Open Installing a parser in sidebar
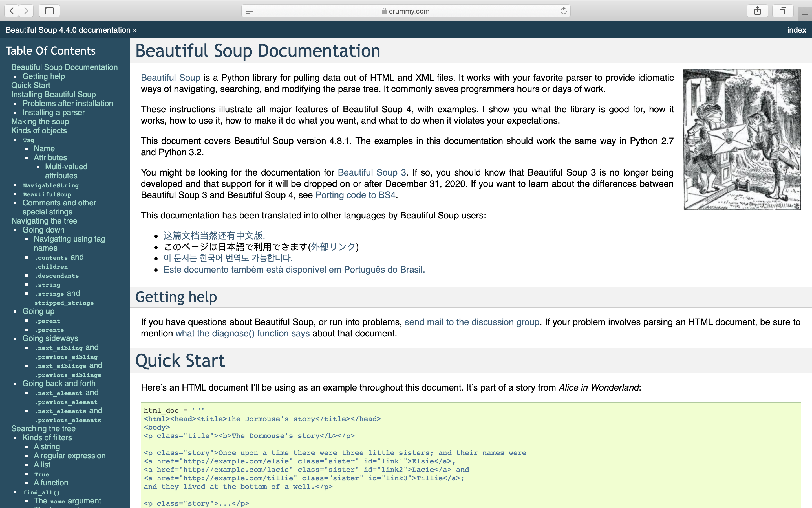This screenshot has width=812, height=508. [53, 113]
